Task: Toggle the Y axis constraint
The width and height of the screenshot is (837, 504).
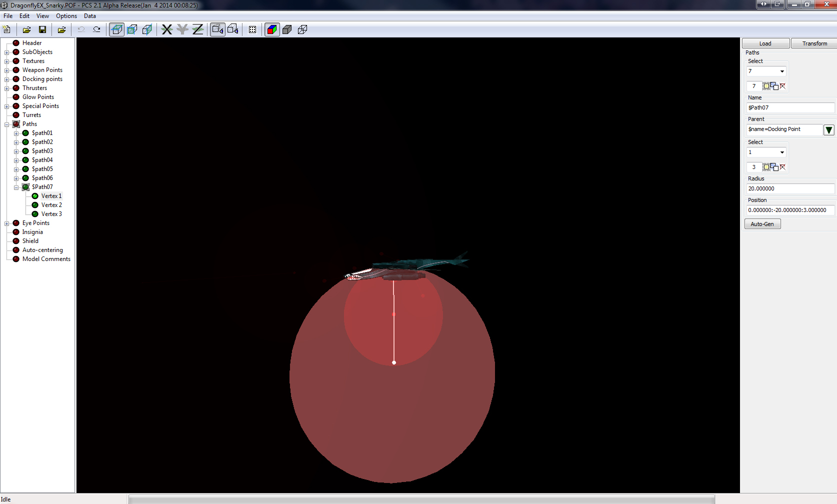Action: point(182,29)
